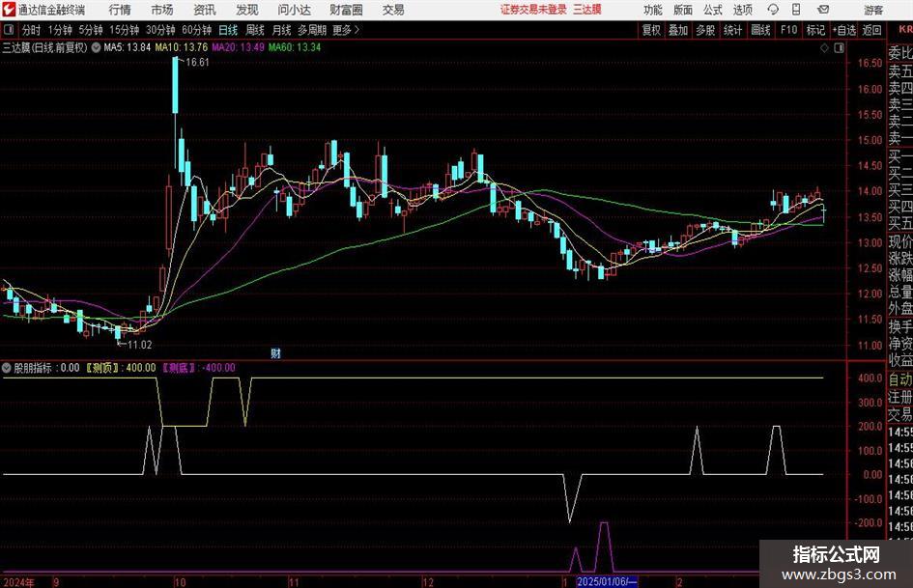Click the 标记 mark button
This screenshot has height=588, width=913.
815,30
